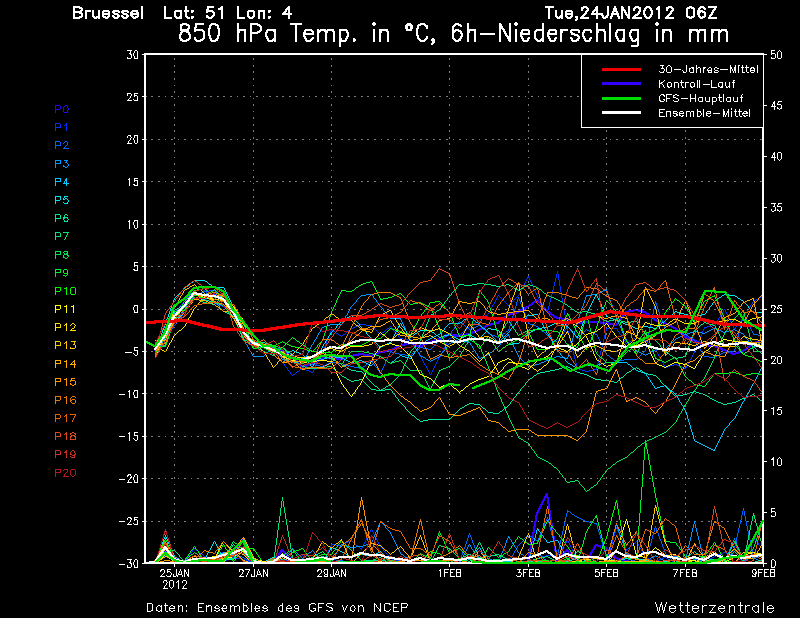This screenshot has height=618, width=800.
Task: Select the P3 member label
Action: tap(62, 164)
